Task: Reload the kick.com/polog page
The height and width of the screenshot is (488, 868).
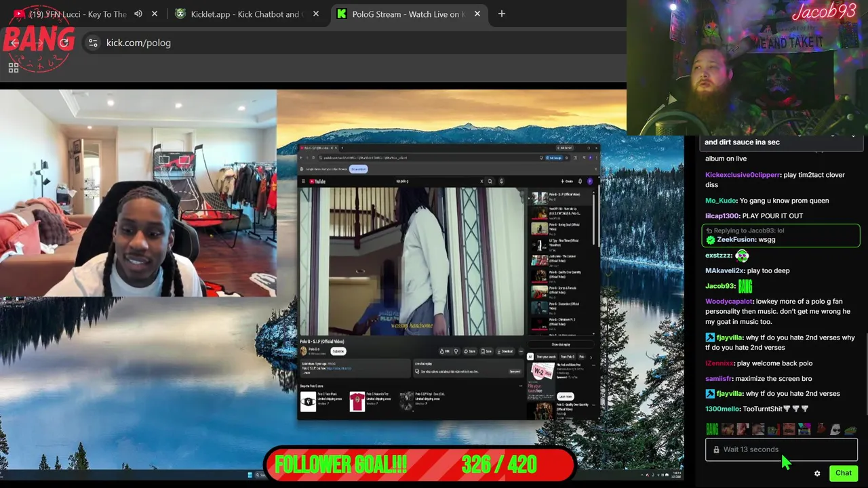Action: [x=64, y=43]
